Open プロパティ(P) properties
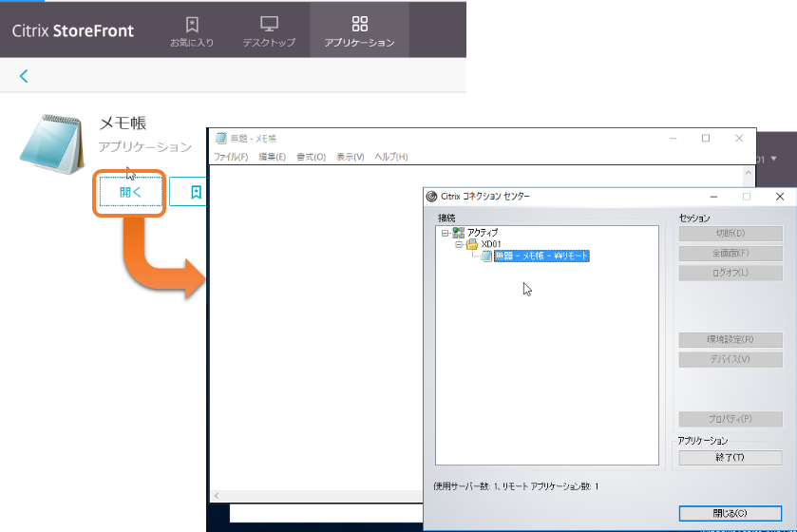The height and width of the screenshot is (532, 797). point(731,419)
